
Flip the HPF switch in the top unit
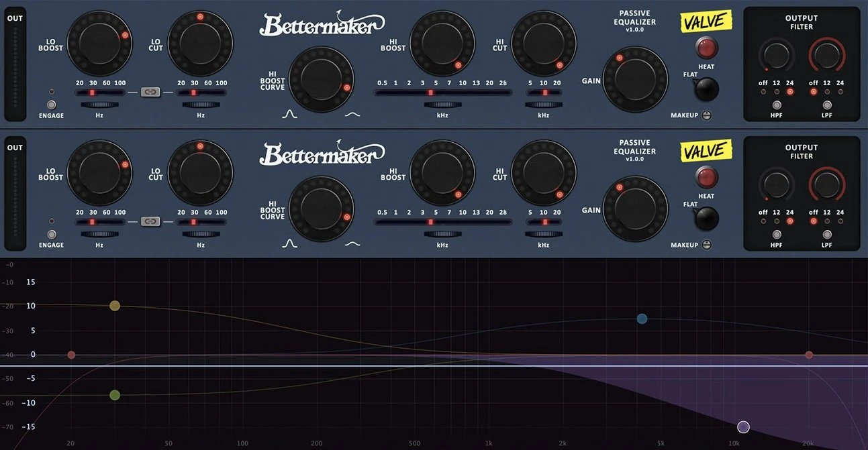point(777,105)
